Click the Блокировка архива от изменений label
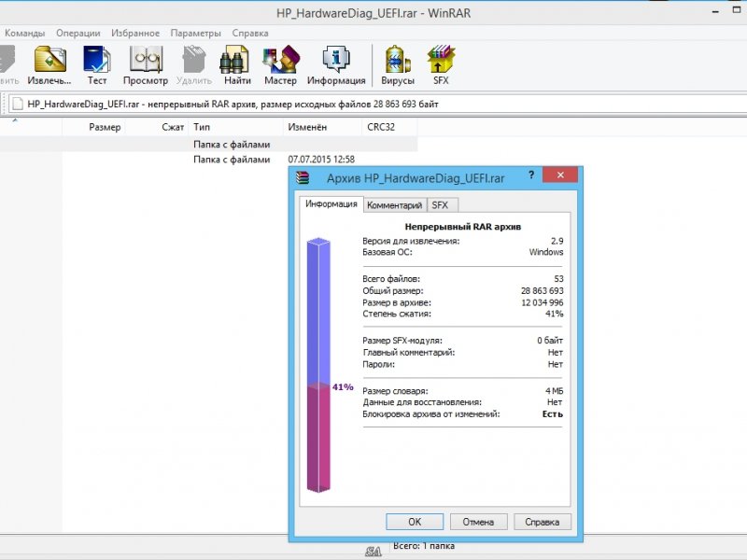747x560 pixels. tap(431, 414)
